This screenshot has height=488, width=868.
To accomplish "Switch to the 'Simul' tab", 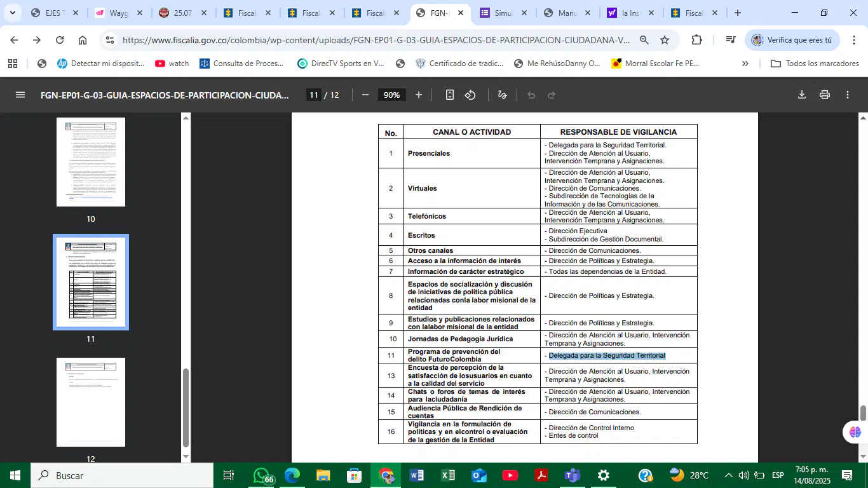I will click(x=503, y=13).
